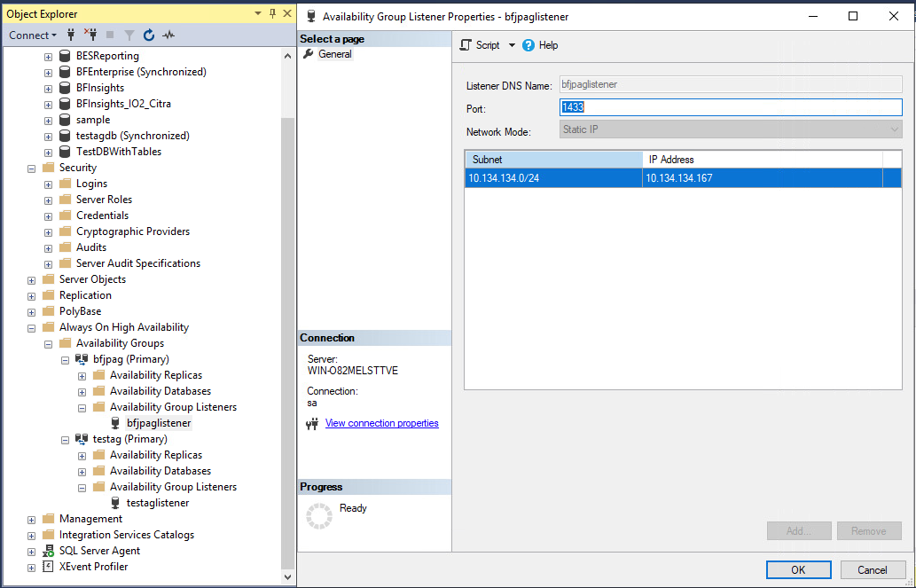
Task: Click the bfjpag availability group icon
Action: click(x=82, y=359)
